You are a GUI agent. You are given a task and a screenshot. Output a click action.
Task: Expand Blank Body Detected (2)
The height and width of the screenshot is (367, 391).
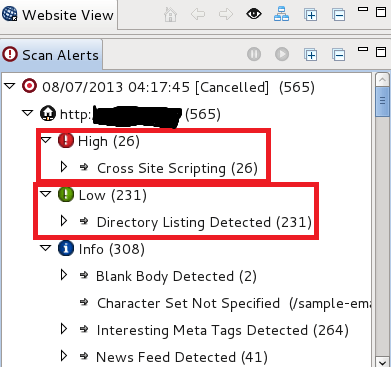(64, 275)
